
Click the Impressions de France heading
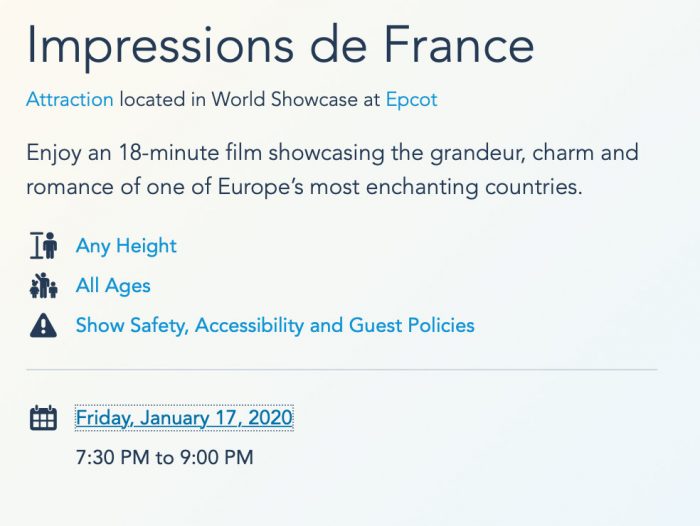pyautogui.click(x=280, y=45)
